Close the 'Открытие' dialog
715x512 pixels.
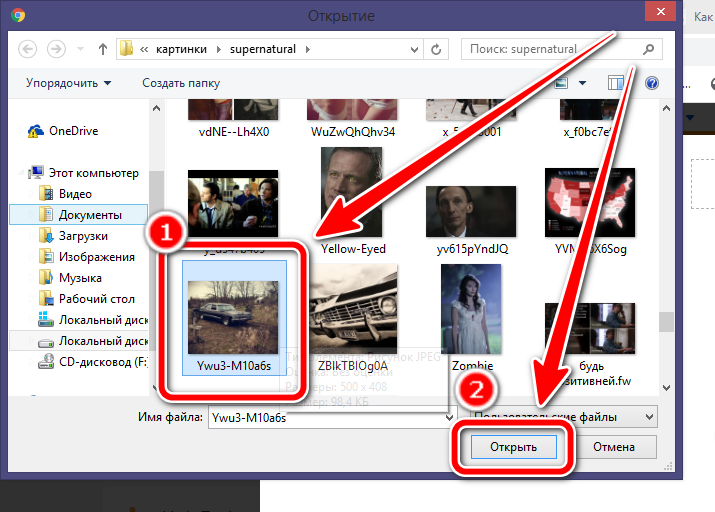click(x=660, y=11)
